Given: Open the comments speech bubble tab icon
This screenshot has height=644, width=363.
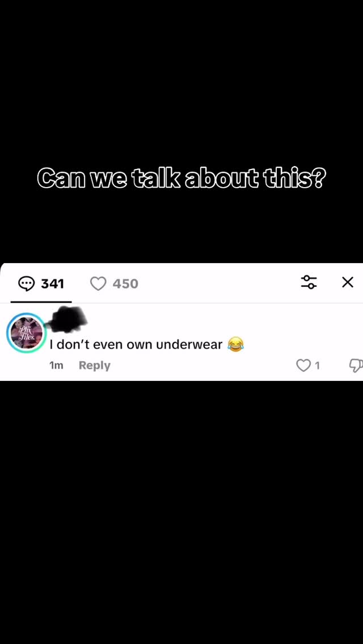Looking at the screenshot, I should pyautogui.click(x=27, y=283).
